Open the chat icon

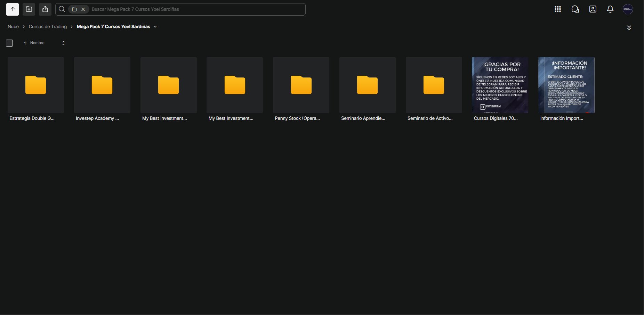pos(575,9)
